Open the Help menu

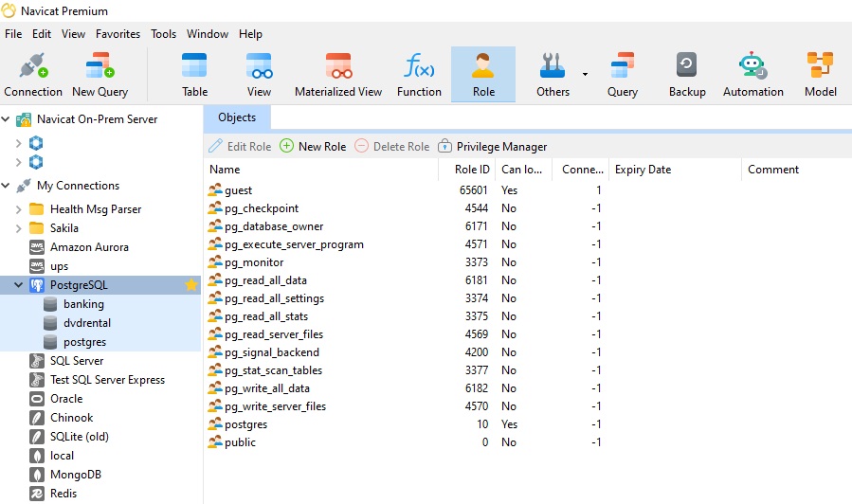pyautogui.click(x=250, y=34)
